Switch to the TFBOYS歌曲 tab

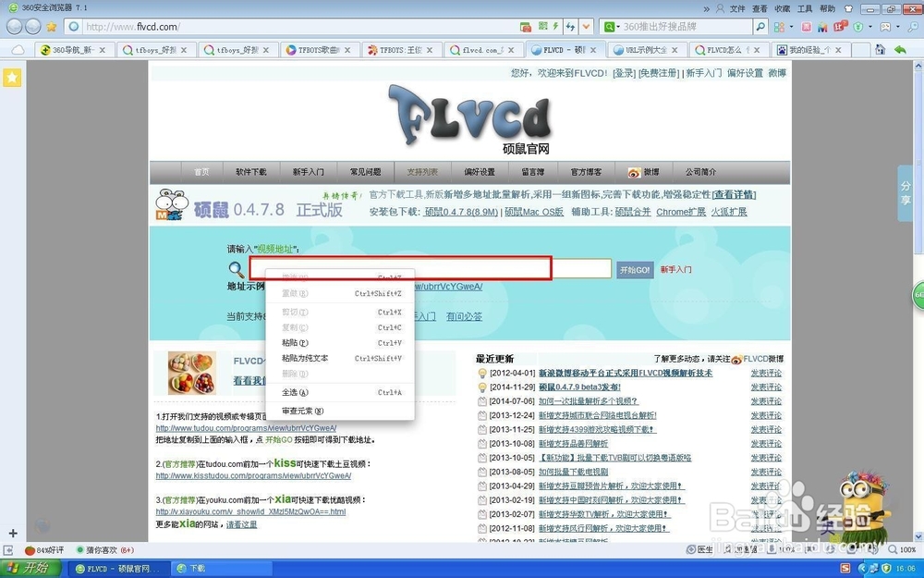[318, 50]
